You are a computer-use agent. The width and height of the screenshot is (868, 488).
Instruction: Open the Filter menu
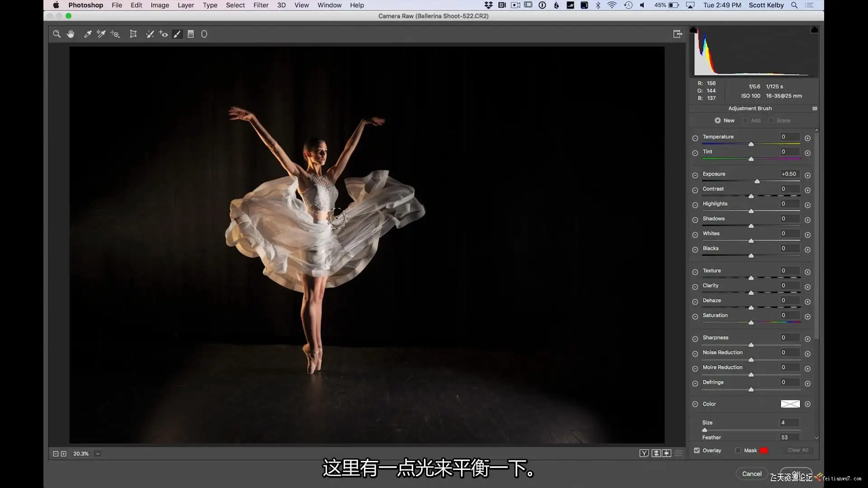click(x=261, y=5)
